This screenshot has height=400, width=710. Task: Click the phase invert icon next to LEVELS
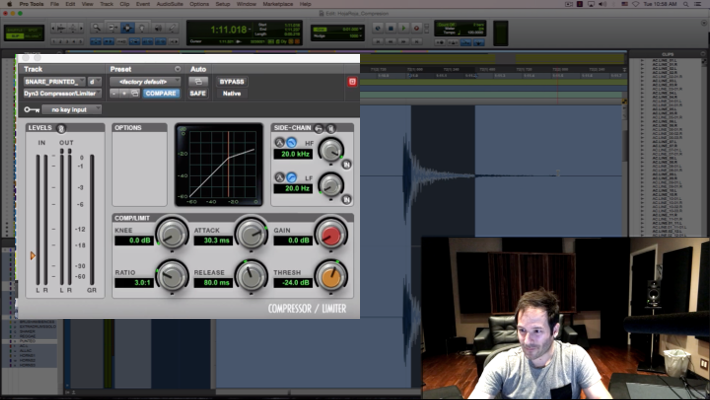point(61,128)
